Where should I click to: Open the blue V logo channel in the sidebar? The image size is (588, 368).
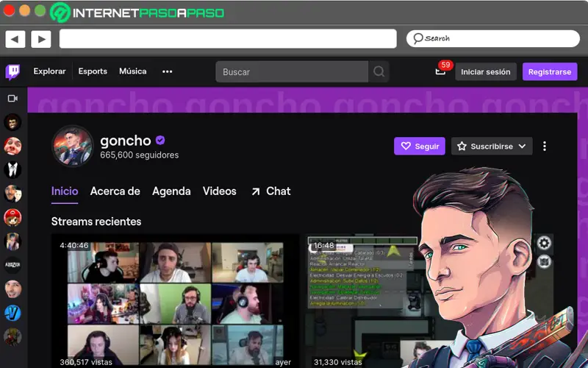click(12, 313)
